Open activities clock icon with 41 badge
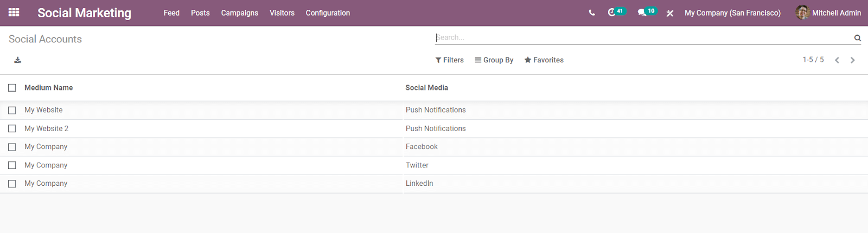This screenshot has height=233, width=868. (x=612, y=12)
